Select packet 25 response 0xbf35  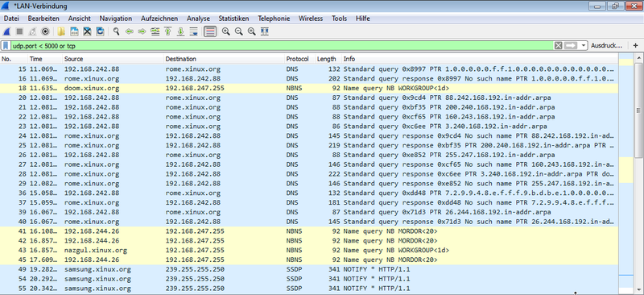pyautogui.click(x=308, y=145)
